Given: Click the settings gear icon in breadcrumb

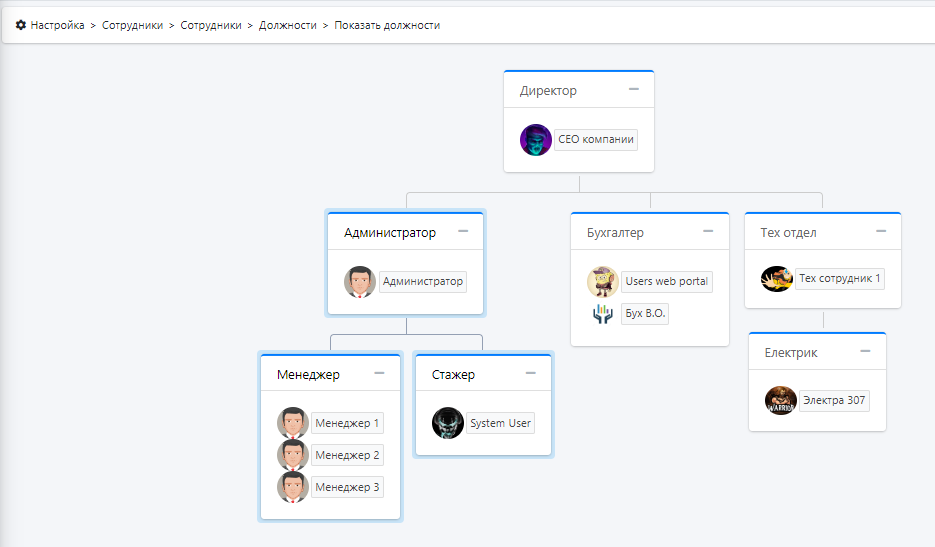Looking at the screenshot, I should (21, 25).
